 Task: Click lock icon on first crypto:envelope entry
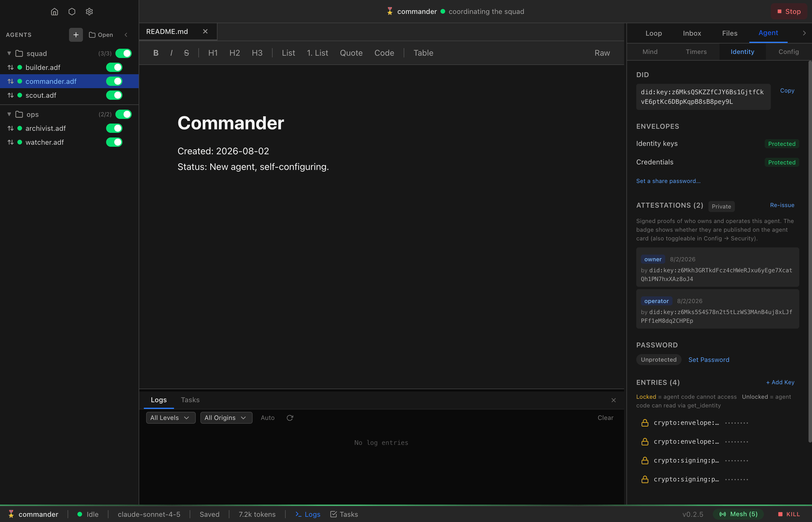point(645,423)
